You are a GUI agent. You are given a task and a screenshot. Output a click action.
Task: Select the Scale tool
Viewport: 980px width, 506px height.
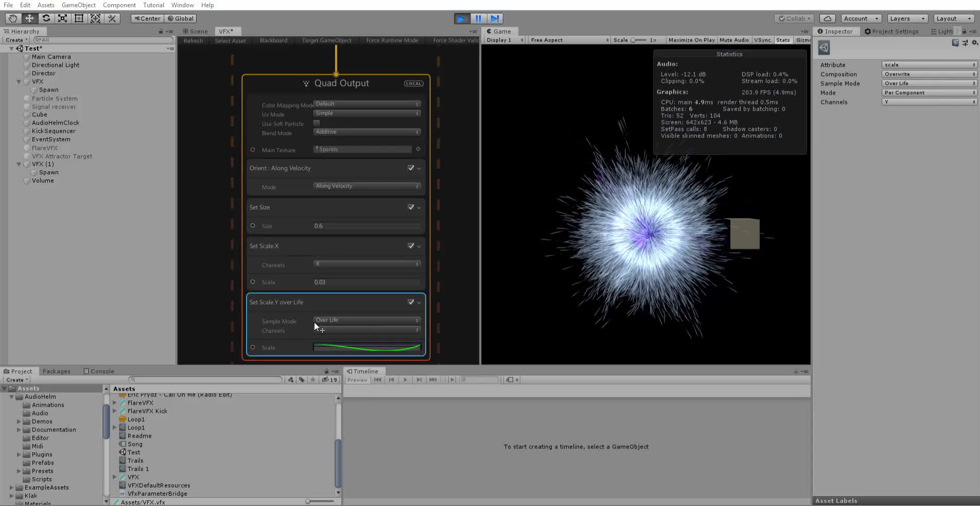coord(62,19)
